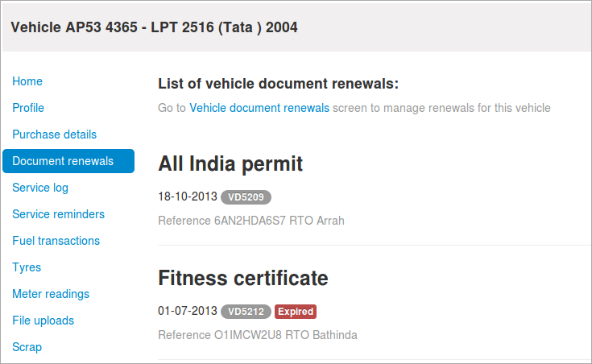
Task: Click the VD5212 badge
Action: [x=246, y=312]
